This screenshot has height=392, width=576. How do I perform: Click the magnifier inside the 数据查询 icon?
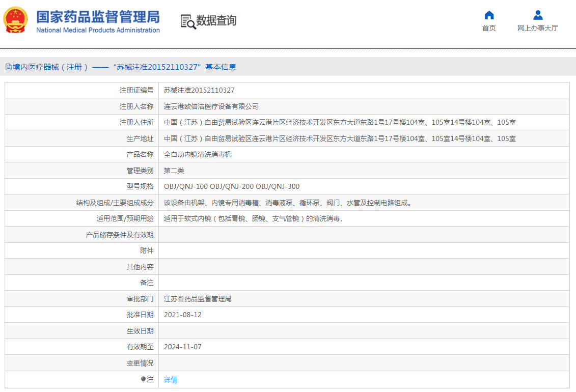click(x=190, y=24)
